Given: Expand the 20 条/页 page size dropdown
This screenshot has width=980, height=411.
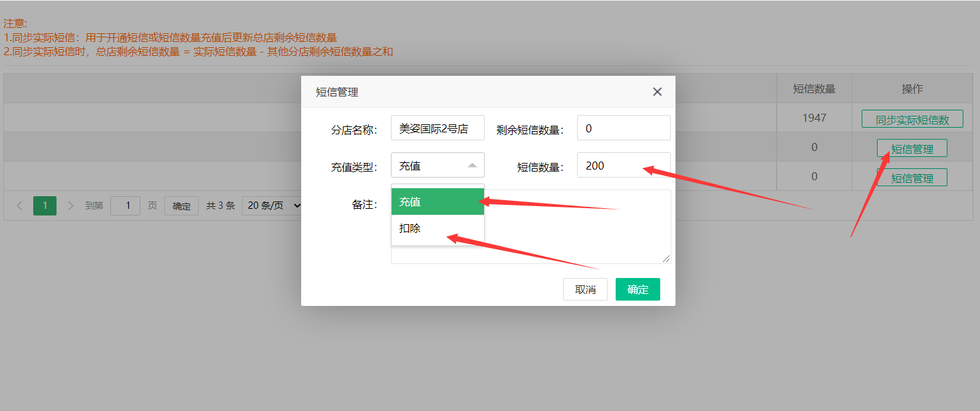Looking at the screenshot, I should click(272, 205).
